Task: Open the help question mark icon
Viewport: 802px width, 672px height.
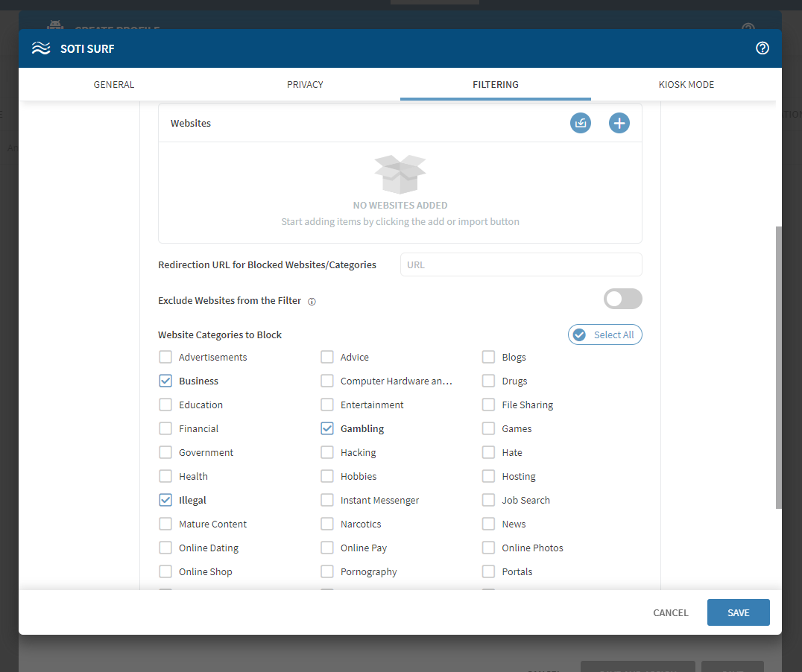Action: pos(762,48)
